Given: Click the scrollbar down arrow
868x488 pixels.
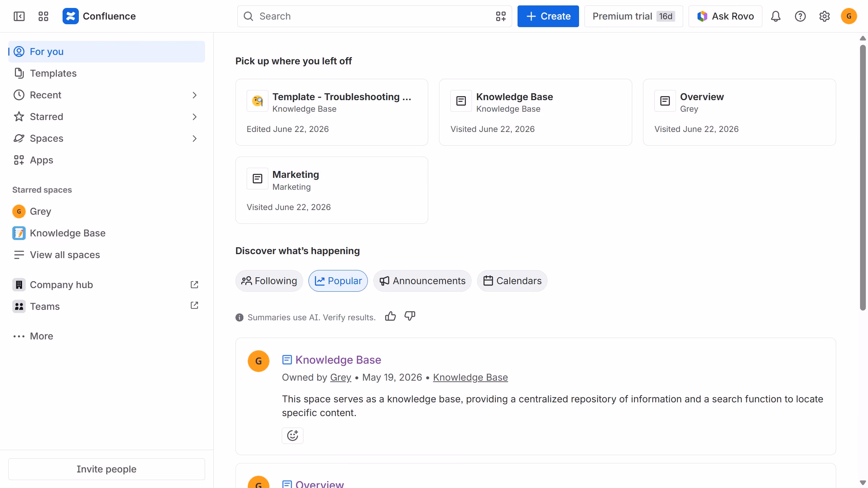Looking at the screenshot, I should tap(863, 483).
